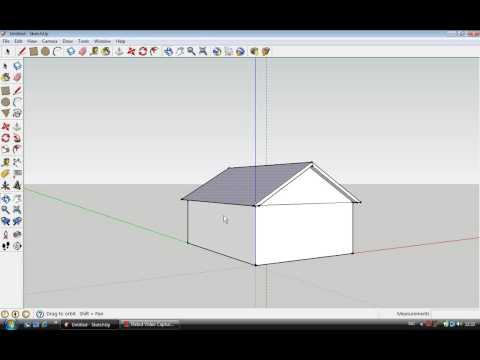Select the Eraser in the top toolbar
The image size is (480, 360).
pos(83,51)
